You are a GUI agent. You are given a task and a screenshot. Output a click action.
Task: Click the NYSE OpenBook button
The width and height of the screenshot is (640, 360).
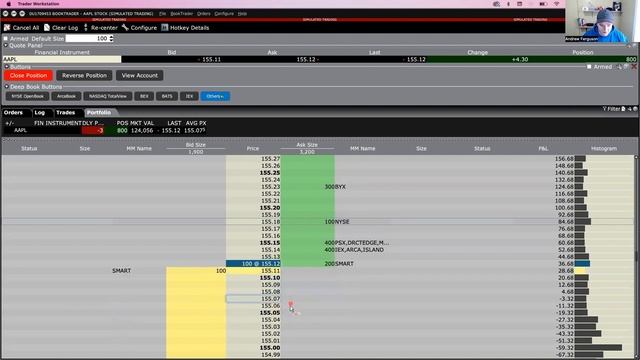point(27,96)
